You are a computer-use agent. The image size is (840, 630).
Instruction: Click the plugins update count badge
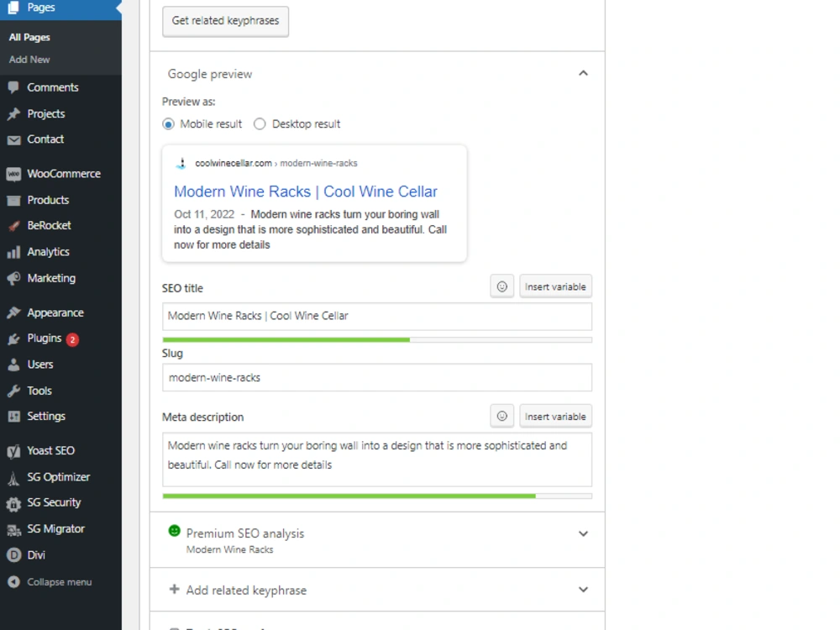point(72,339)
